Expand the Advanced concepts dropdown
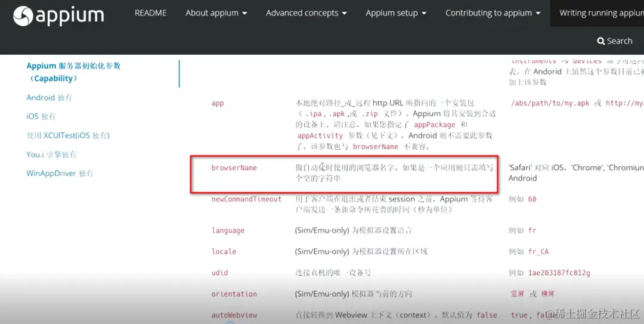The width and height of the screenshot is (644, 324). 306,13
